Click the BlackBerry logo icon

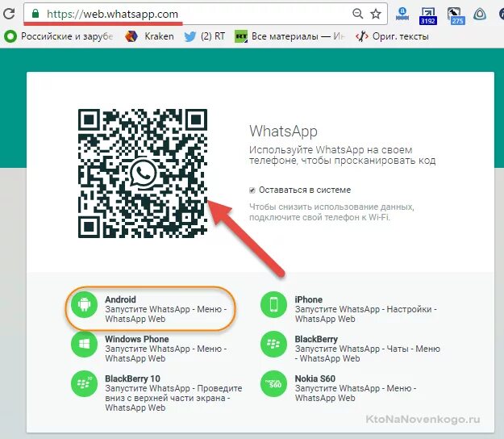click(273, 344)
